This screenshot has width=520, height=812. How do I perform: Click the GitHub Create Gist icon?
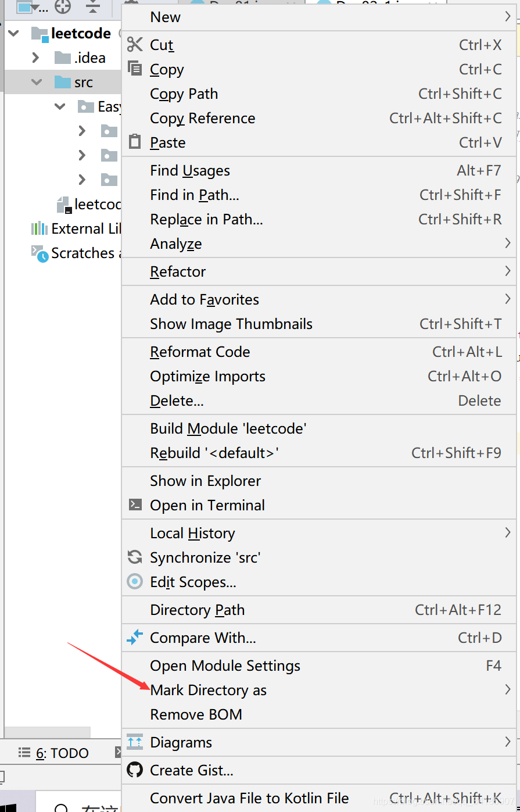pos(135,770)
